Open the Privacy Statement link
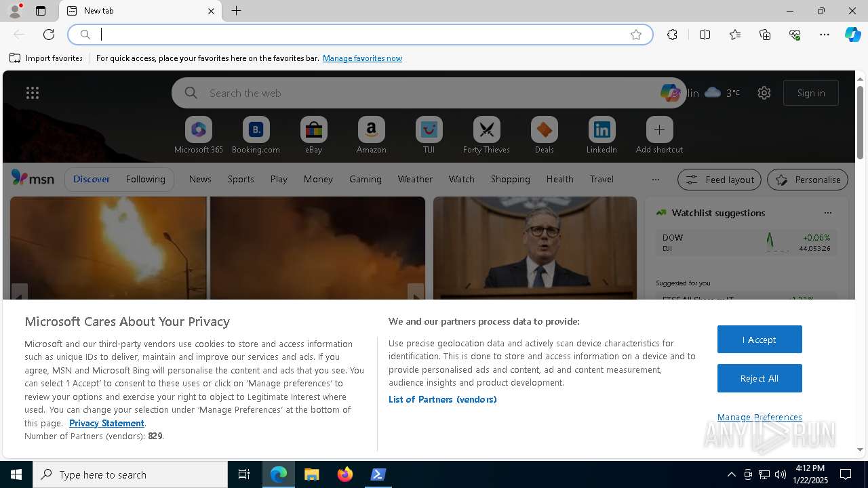This screenshot has height=488, width=868. pyautogui.click(x=106, y=423)
